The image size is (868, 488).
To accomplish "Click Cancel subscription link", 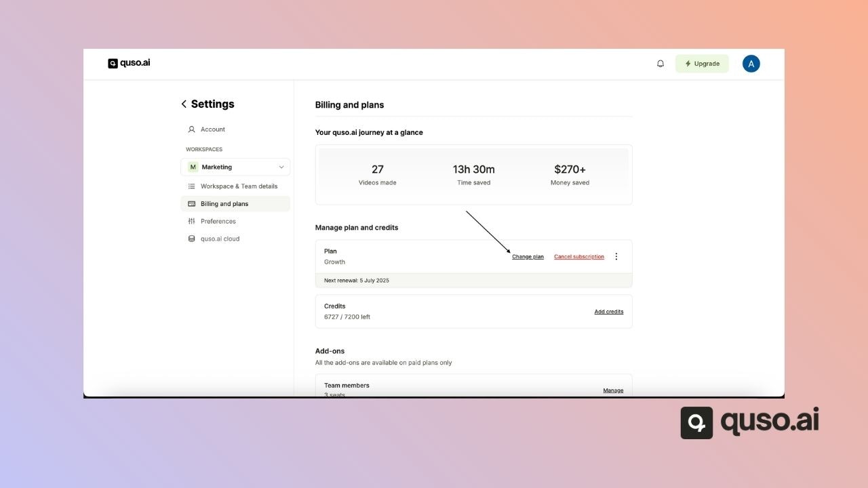I will click(x=579, y=257).
